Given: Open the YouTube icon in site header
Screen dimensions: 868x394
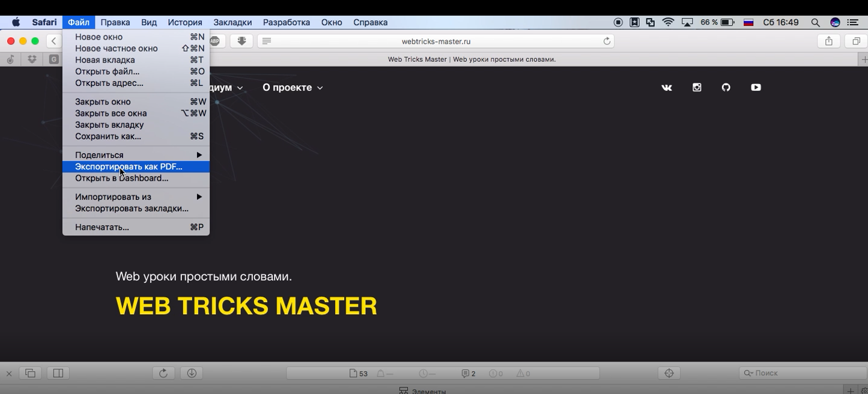Looking at the screenshot, I should 756,88.
